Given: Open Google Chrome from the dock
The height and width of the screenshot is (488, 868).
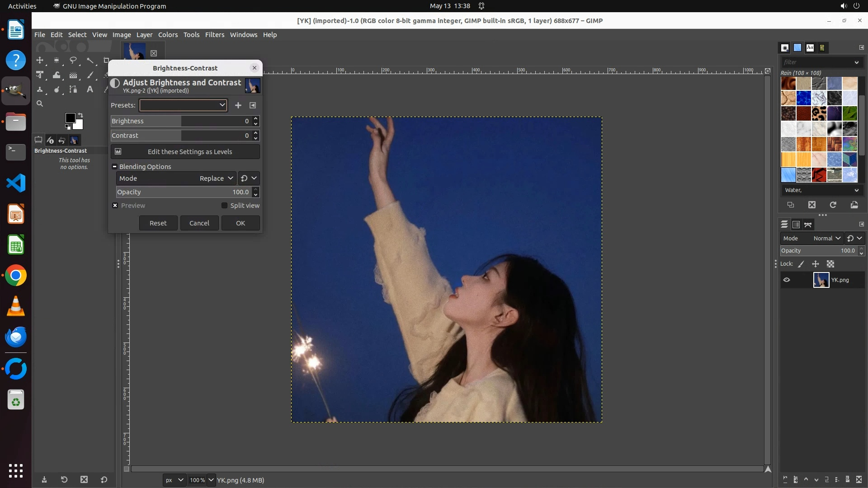Looking at the screenshot, I should tap(16, 276).
